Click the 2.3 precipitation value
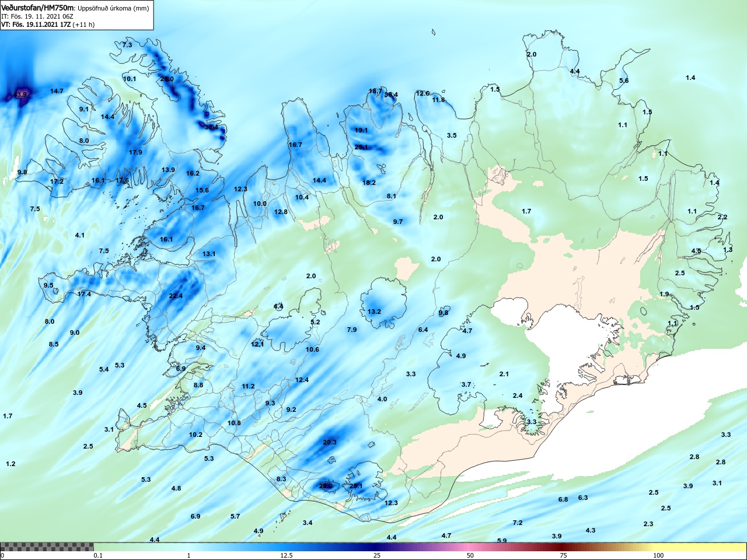The height and width of the screenshot is (560, 747). tap(648, 524)
